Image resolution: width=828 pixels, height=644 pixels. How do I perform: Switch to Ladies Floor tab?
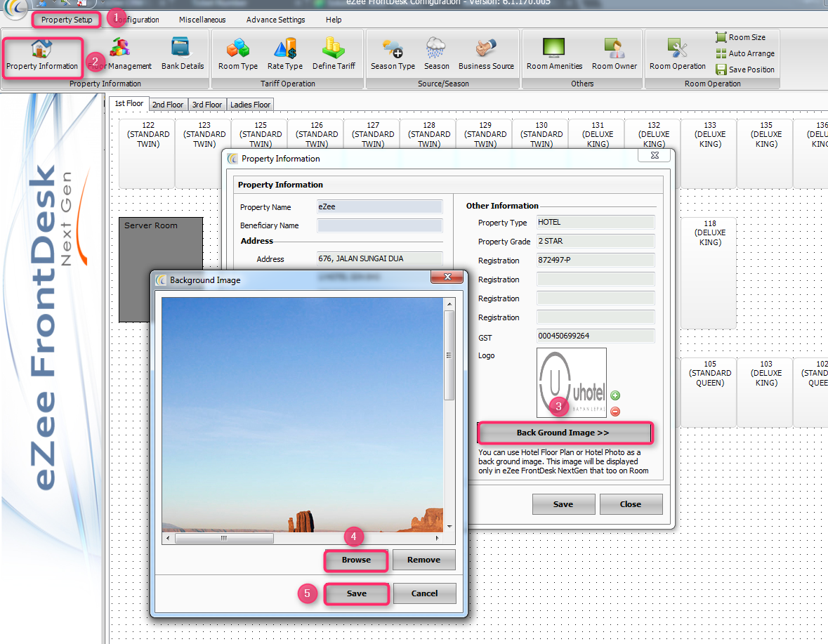(x=250, y=105)
